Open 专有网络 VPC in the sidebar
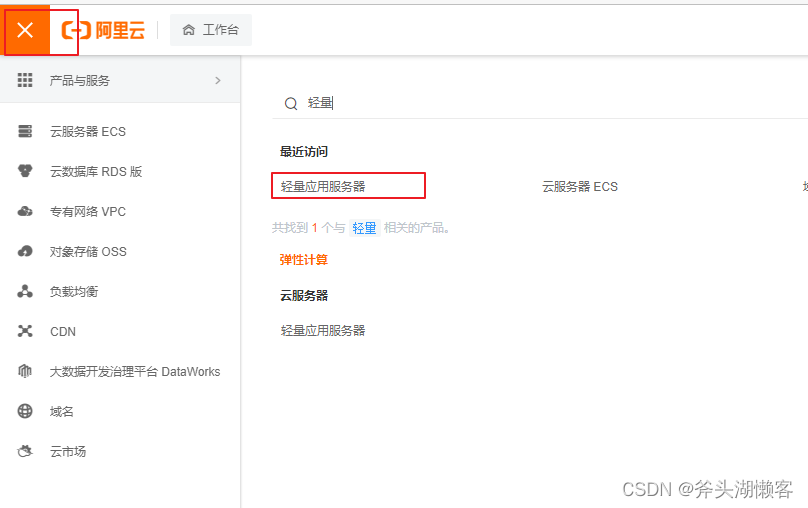The width and height of the screenshot is (808, 508). coord(88,211)
